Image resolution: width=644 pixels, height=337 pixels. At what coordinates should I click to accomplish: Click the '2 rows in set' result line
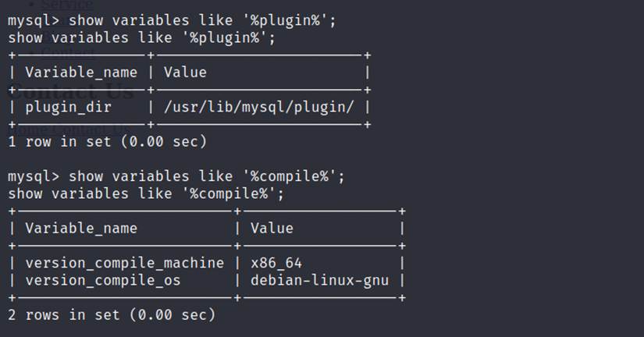112,315
